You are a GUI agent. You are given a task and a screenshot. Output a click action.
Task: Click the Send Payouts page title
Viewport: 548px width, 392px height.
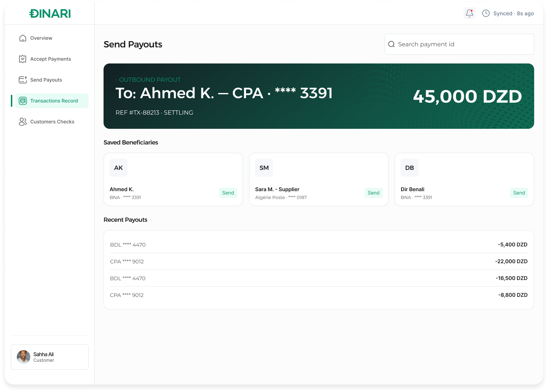point(133,44)
